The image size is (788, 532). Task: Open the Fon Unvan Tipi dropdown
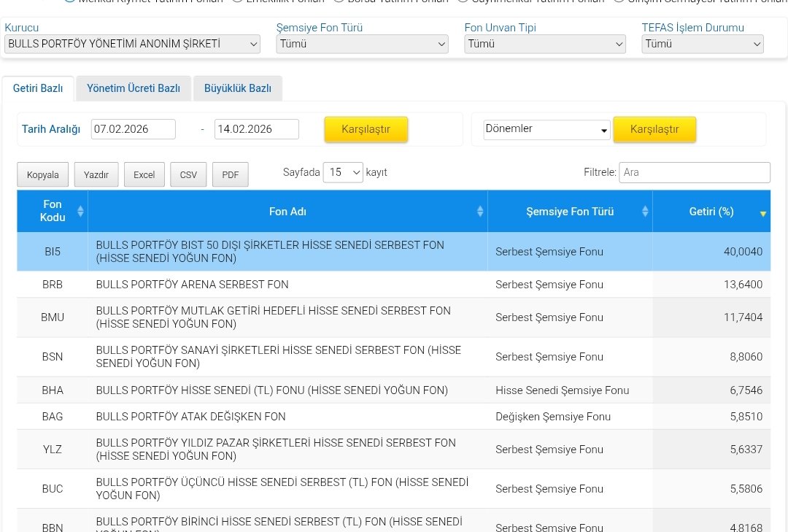545,45
